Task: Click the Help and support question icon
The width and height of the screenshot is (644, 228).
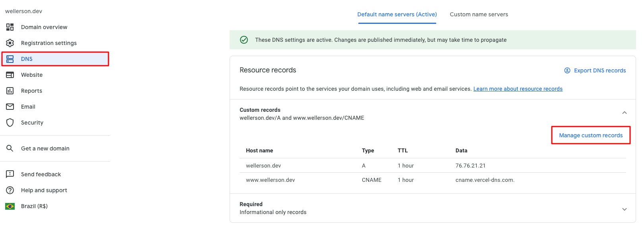Action: (10, 190)
